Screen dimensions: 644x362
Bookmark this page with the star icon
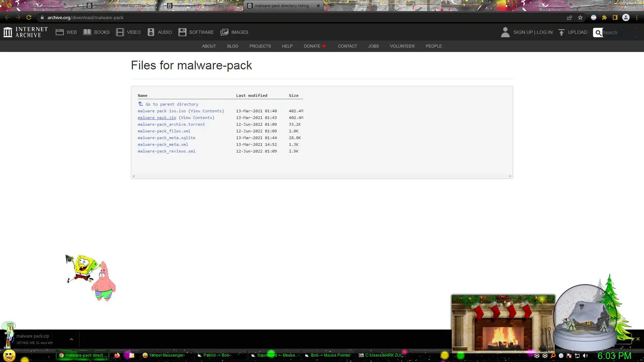click(x=580, y=17)
